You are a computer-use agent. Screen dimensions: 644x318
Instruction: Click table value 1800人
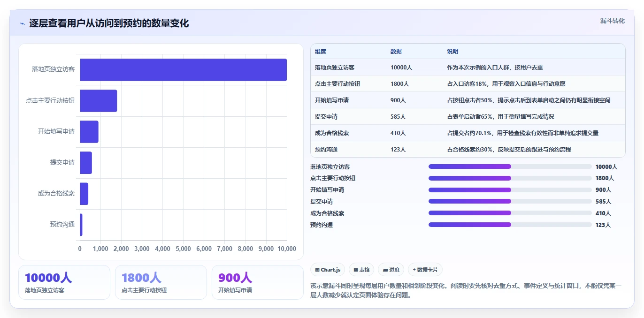(400, 84)
